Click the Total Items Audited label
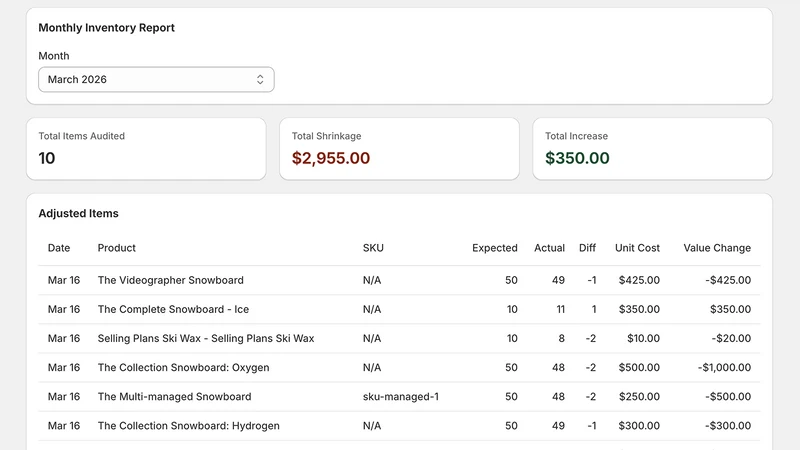800x450 pixels. 82,136
